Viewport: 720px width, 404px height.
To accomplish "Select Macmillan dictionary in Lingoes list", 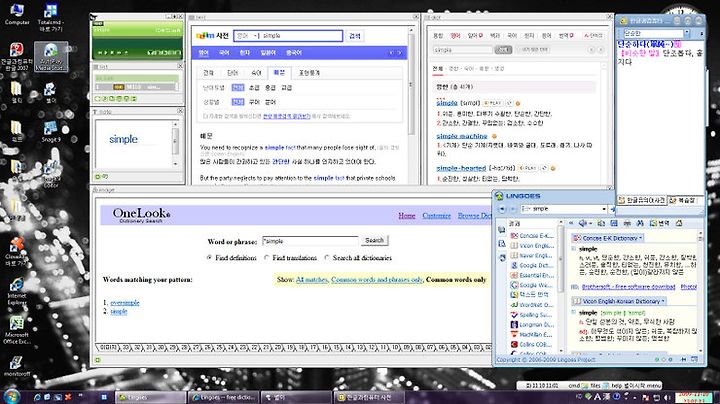I will pyautogui.click(x=532, y=334).
